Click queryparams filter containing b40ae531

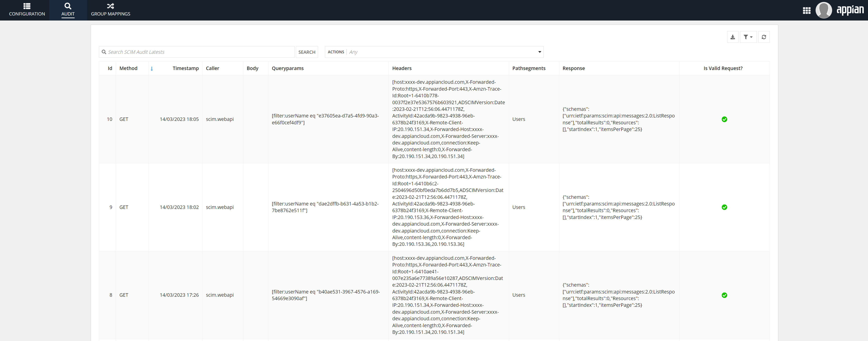(x=326, y=295)
